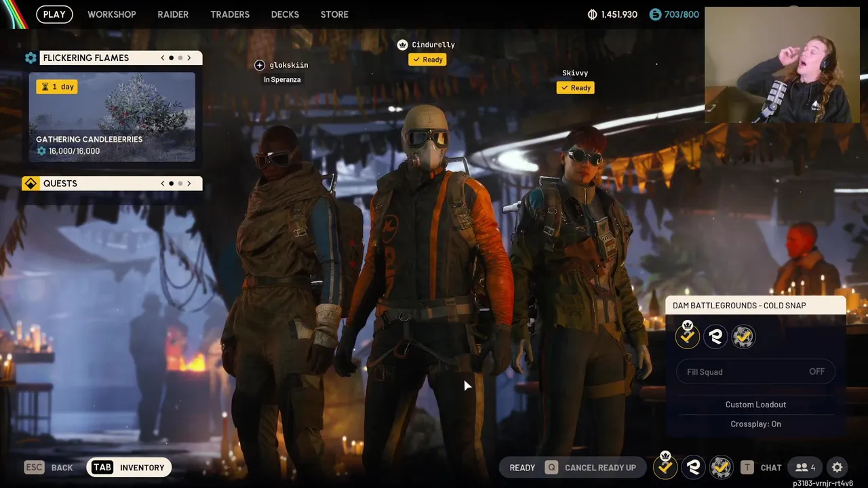Click the 16,000/16,000 progress value
The height and width of the screenshot is (488, 868).
point(74,151)
